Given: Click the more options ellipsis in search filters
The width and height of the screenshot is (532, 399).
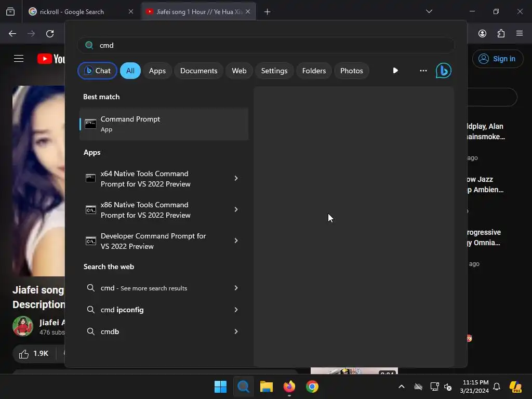Looking at the screenshot, I should [423, 71].
